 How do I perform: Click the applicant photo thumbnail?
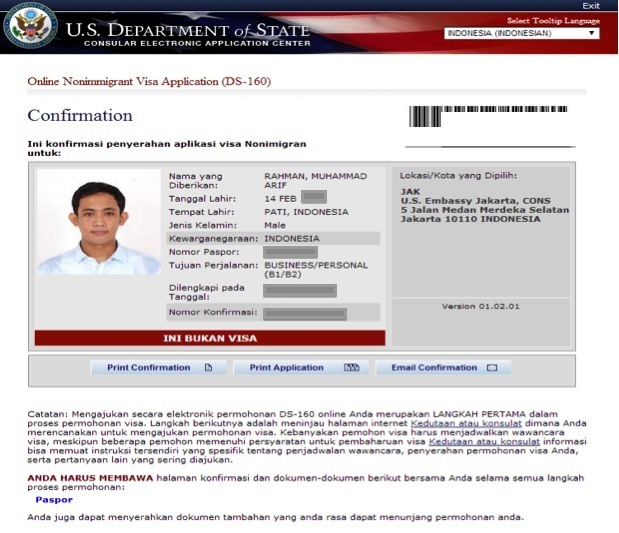[x=98, y=222]
